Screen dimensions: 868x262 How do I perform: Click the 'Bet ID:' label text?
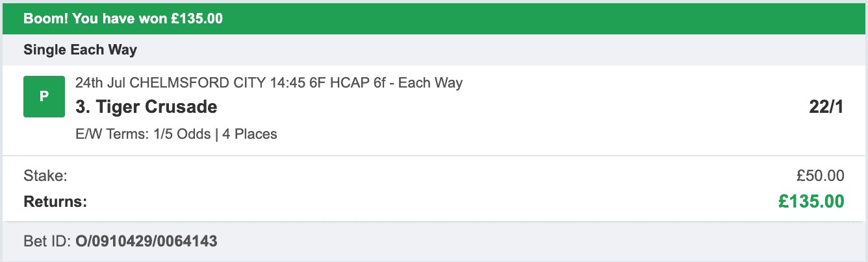[x=47, y=242]
